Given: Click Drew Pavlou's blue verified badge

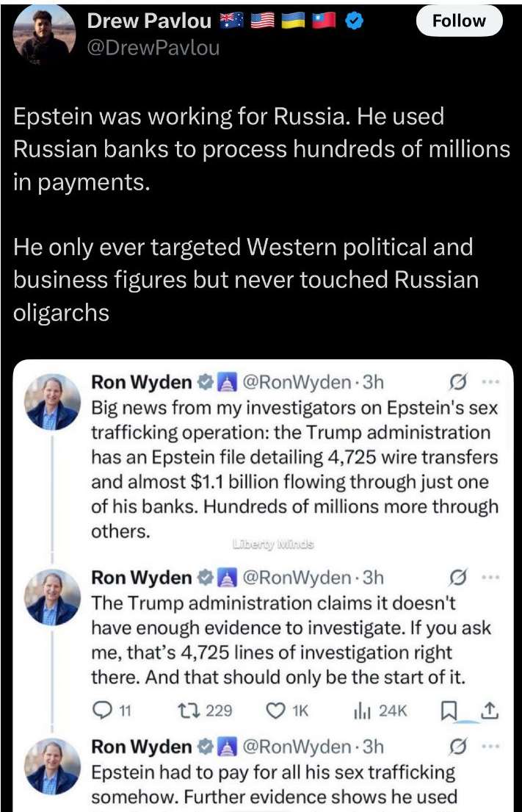Looking at the screenshot, I should 354,23.
